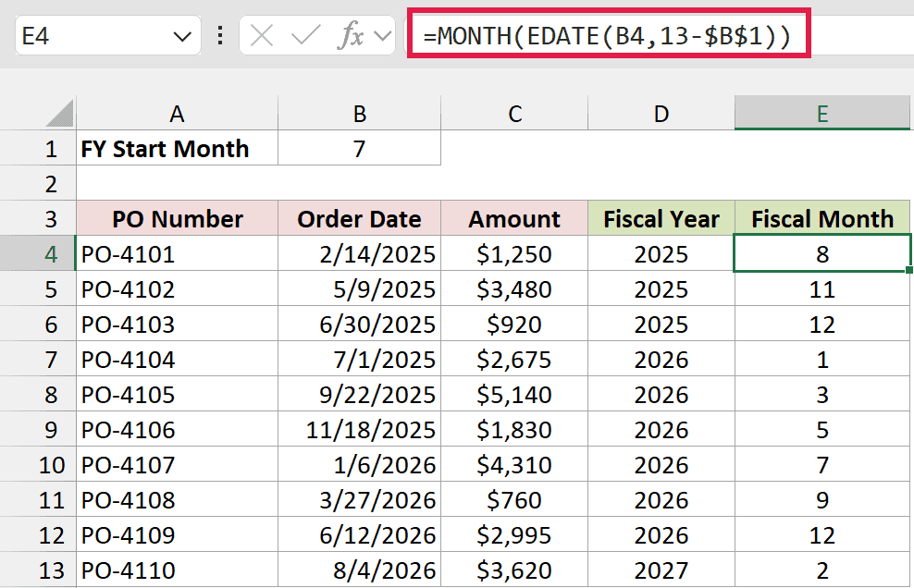The height and width of the screenshot is (588, 914).
Task: Select column A header
Action: 178,114
